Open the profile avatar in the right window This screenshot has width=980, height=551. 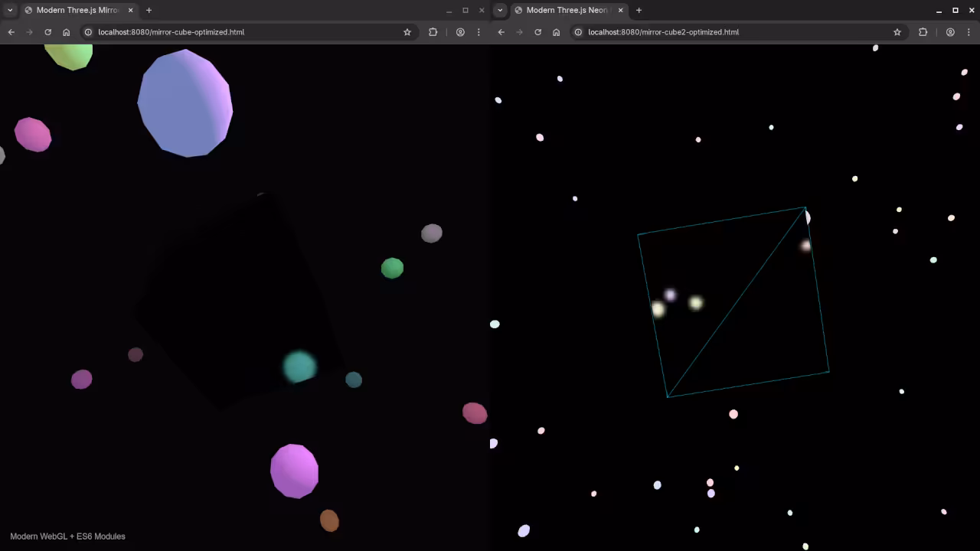tap(950, 32)
